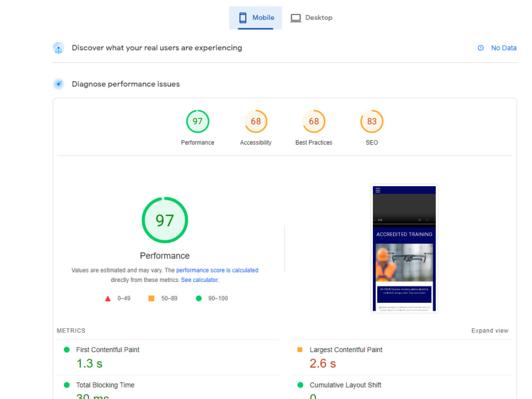Click the No Data info icon
532x399 pixels.
click(x=480, y=48)
